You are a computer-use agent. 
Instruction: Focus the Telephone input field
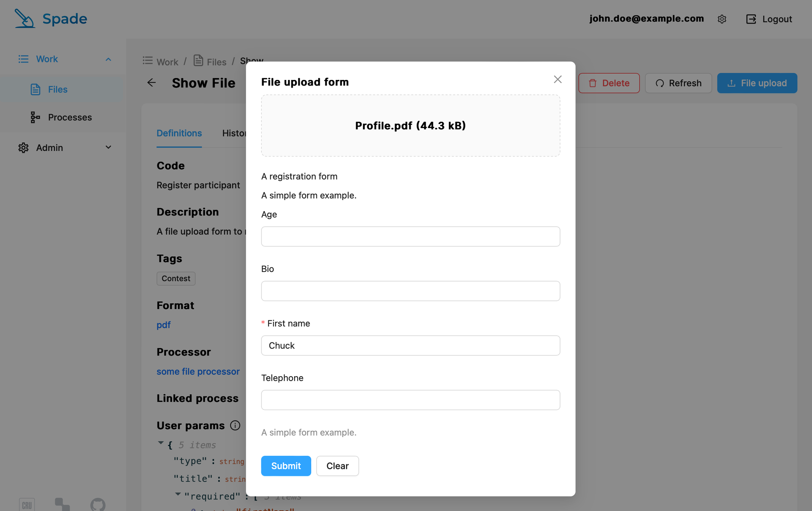[410, 400]
